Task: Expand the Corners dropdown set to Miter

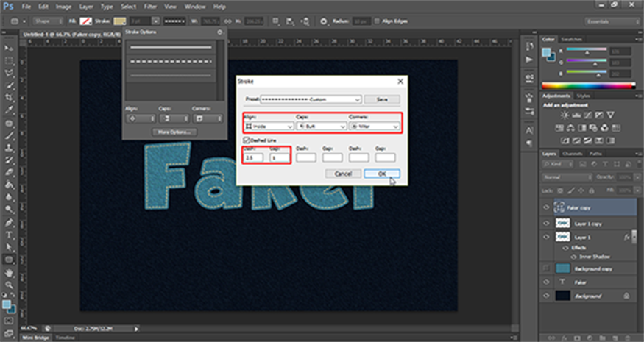Action: click(375, 127)
